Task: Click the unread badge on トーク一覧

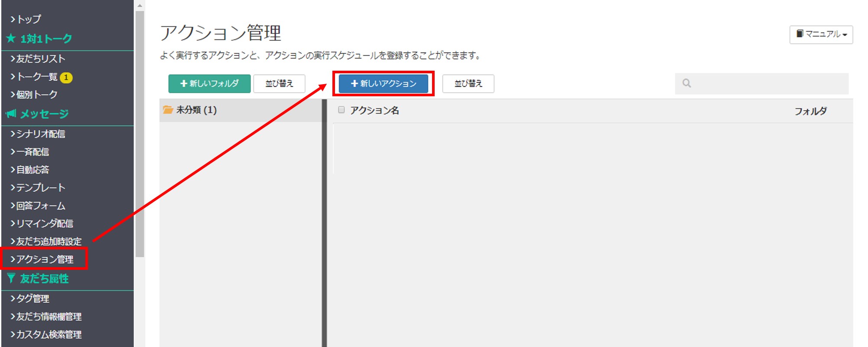Action: click(x=66, y=77)
